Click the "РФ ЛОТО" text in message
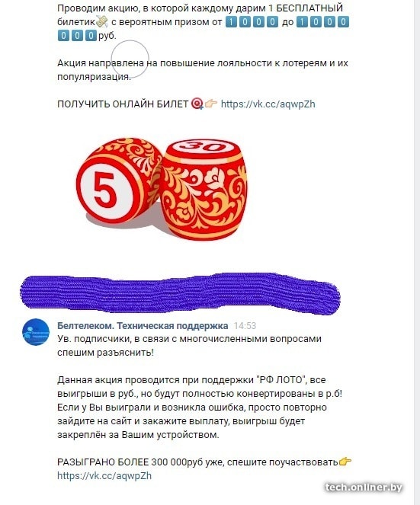 282,380
